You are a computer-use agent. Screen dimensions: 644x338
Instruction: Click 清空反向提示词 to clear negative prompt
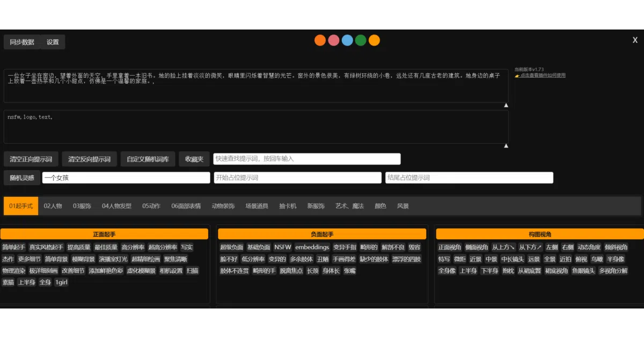pos(90,159)
